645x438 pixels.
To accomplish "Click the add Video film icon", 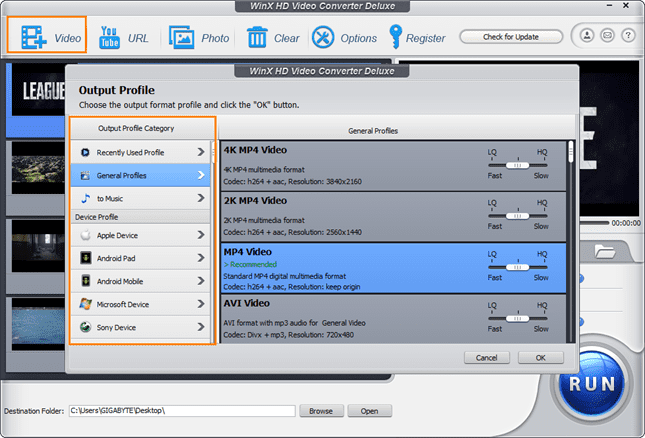I will 33,37.
